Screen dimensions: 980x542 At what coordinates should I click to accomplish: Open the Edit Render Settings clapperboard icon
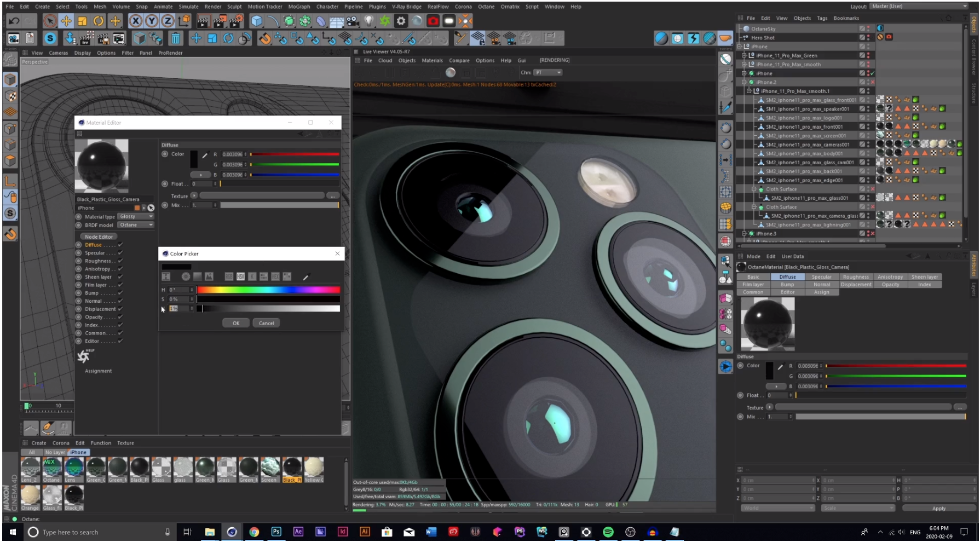pyautogui.click(x=235, y=21)
